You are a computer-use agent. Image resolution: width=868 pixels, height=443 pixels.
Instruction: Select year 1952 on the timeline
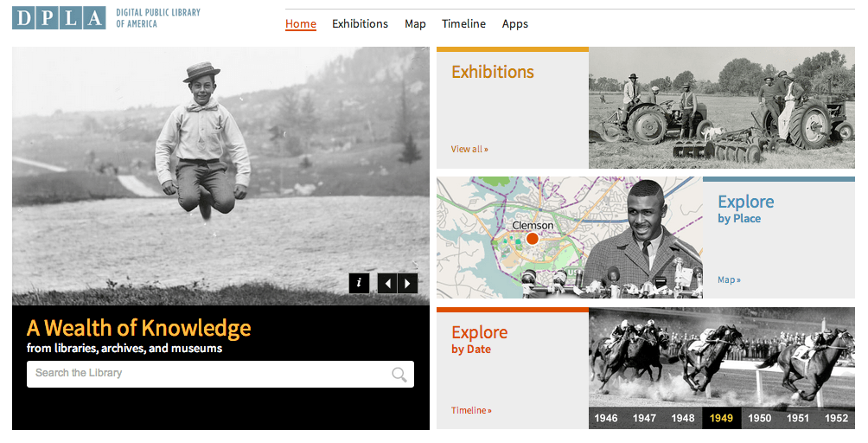point(836,418)
